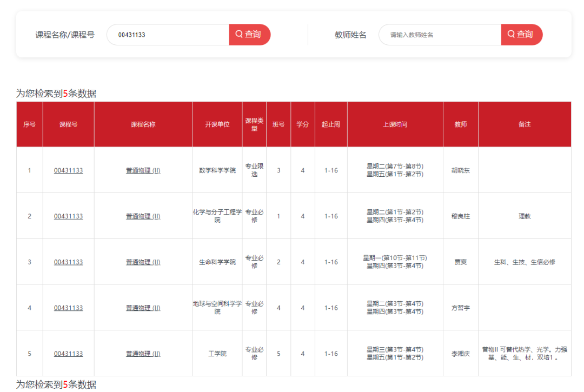The height and width of the screenshot is (392, 584).
Task: Focus the 课程名称/课程号 input field
Action: tap(168, 35)
